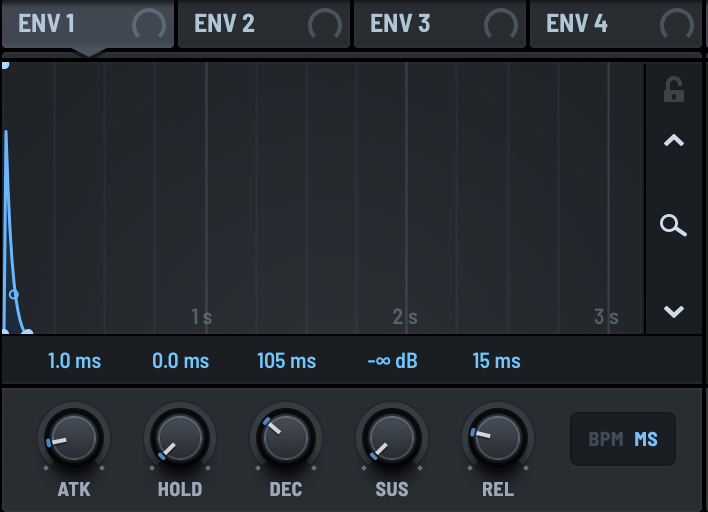
Task: Click the magnifier zoom icon
Action: click(673, 226)
